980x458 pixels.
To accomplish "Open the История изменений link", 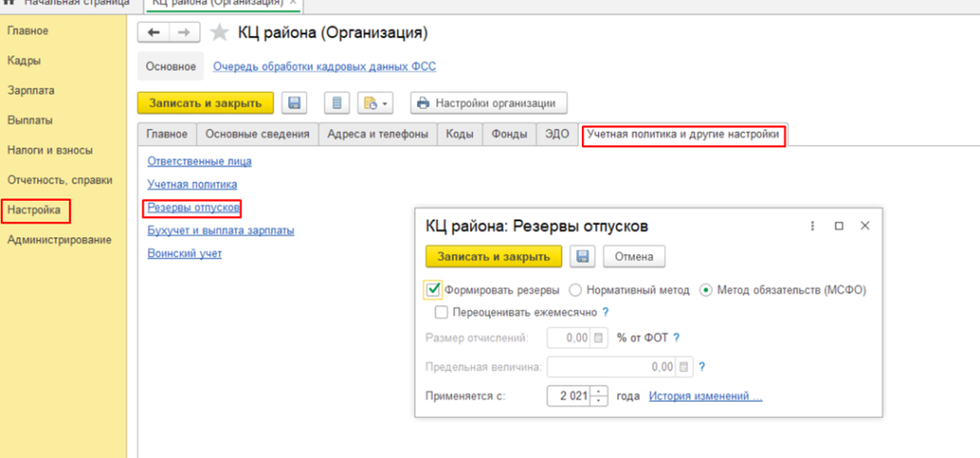I will click(705, 396).
